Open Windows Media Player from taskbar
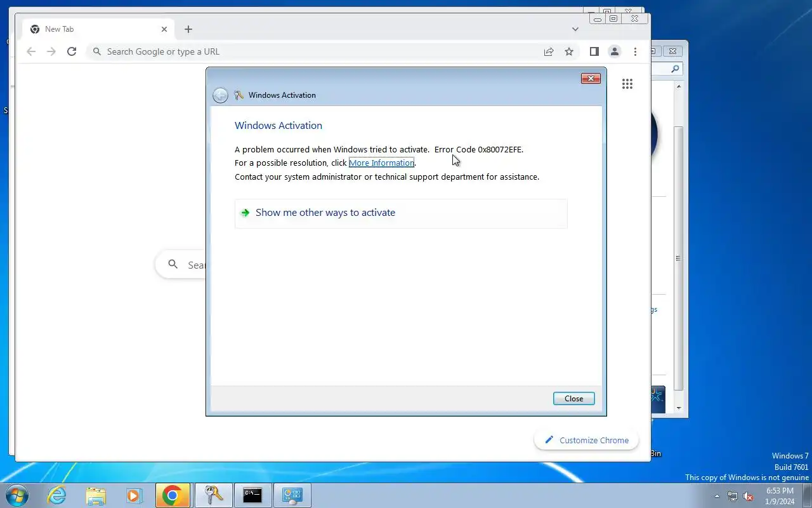The image size is (812, 508). point(133,496)
